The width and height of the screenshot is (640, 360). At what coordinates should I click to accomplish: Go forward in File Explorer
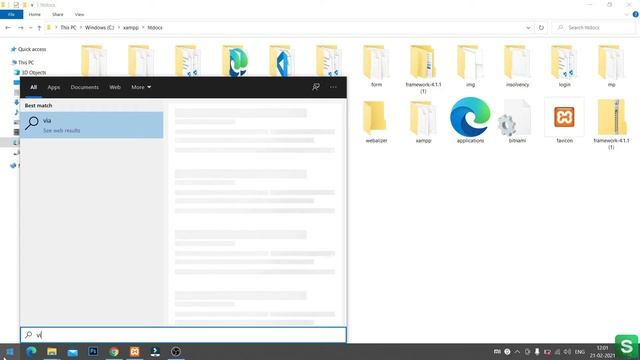20,28
